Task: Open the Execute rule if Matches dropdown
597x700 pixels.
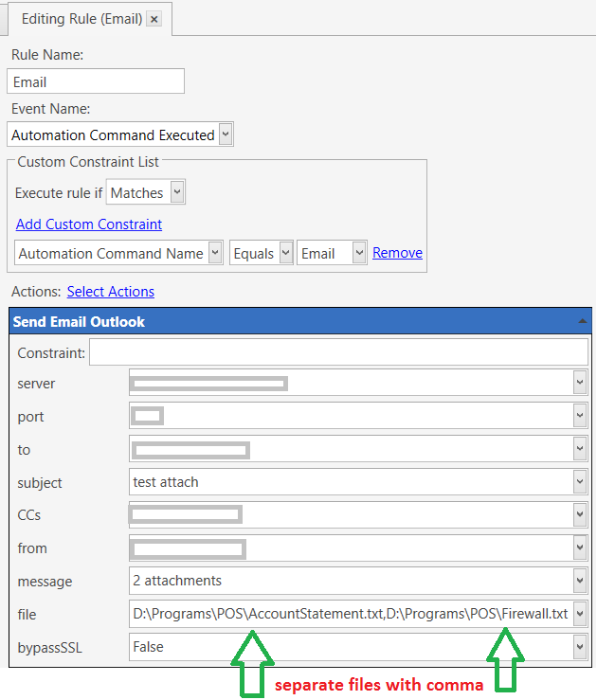Action: click(x=177, y=193)
